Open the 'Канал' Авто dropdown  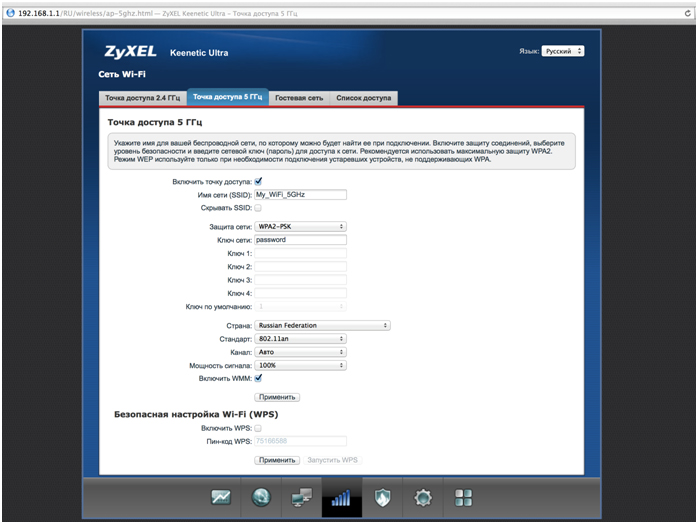[x=300, y=352]
